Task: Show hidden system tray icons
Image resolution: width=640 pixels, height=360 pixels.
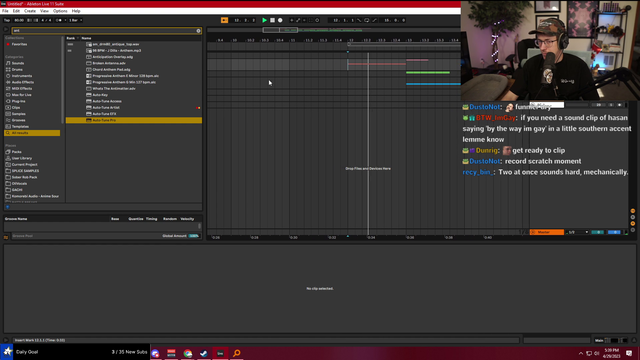Action: point(580,353)
